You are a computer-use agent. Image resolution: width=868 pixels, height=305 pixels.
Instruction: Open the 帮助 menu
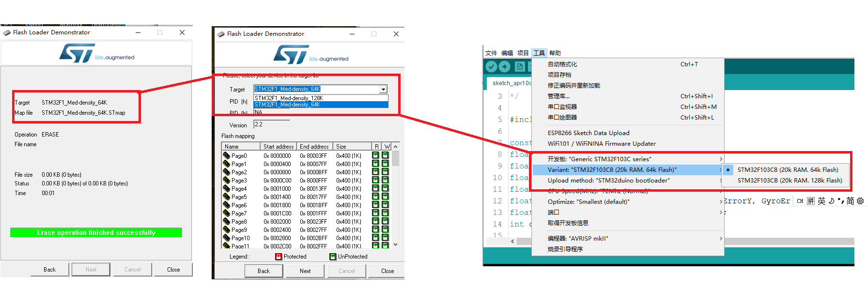coord(555,53)
